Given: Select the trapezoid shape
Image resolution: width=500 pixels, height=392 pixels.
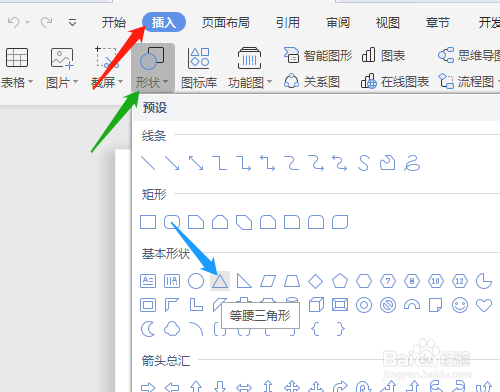Looking at the screenshot, I should pos(292,281).
